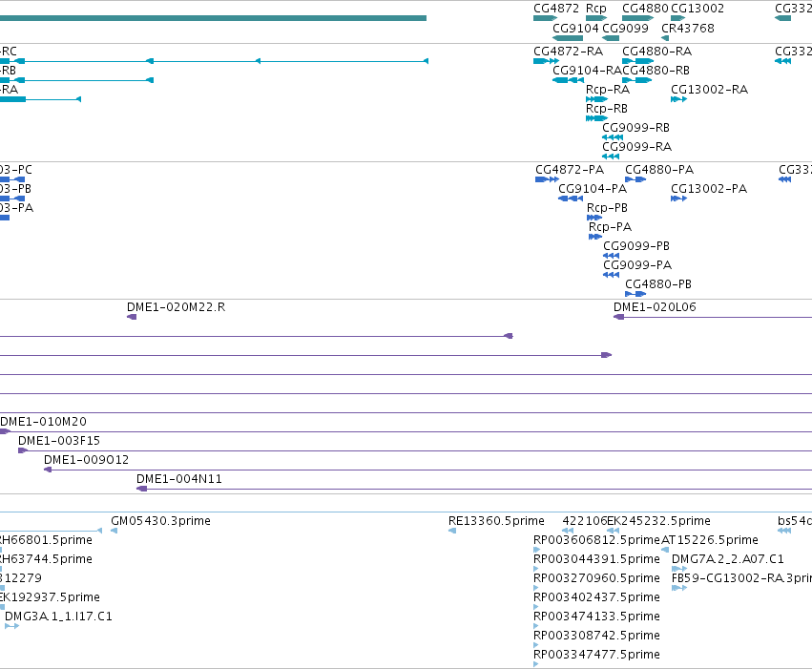
Task: Select the DMG7A.2_2.A07.C1 EST glyph
Action: click(679, 569)
